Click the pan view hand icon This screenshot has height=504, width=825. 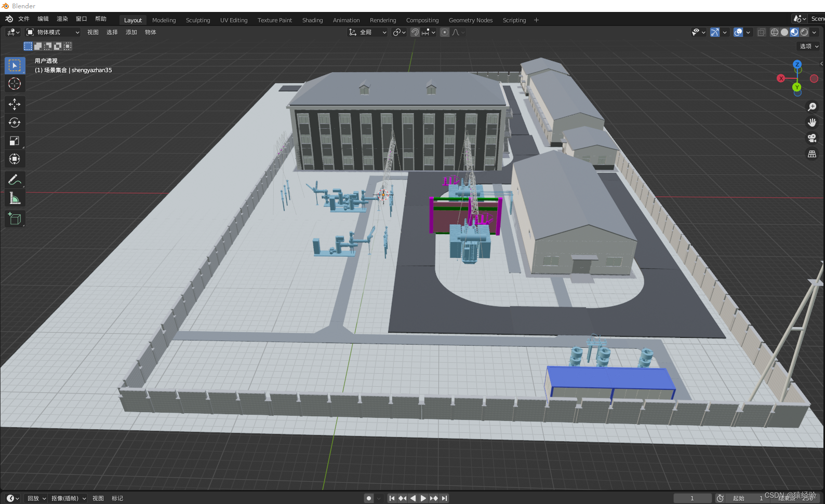812,122
